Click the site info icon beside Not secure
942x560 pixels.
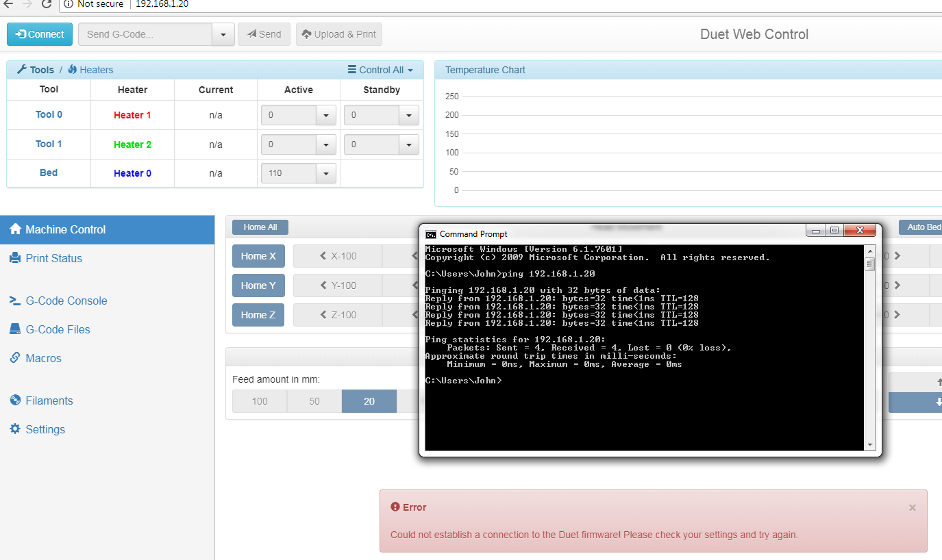[x=68, y=4]
